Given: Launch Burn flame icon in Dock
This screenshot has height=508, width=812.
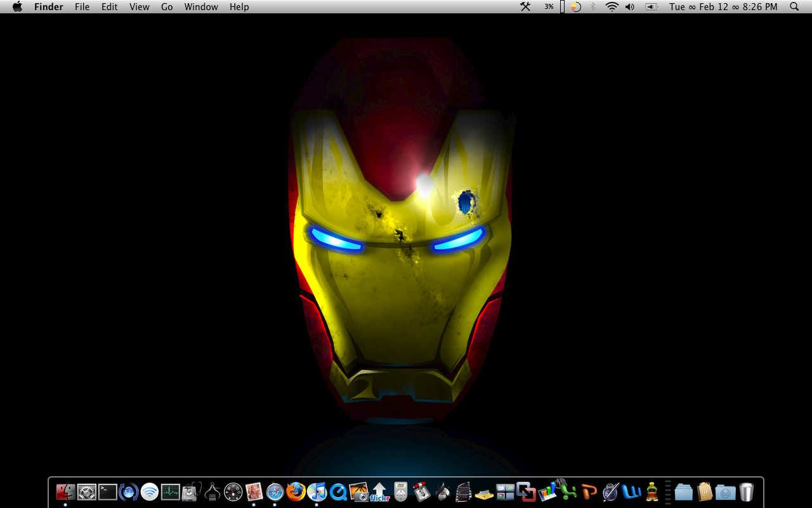Looking at the screenshot, I should (x=442, y=491).
